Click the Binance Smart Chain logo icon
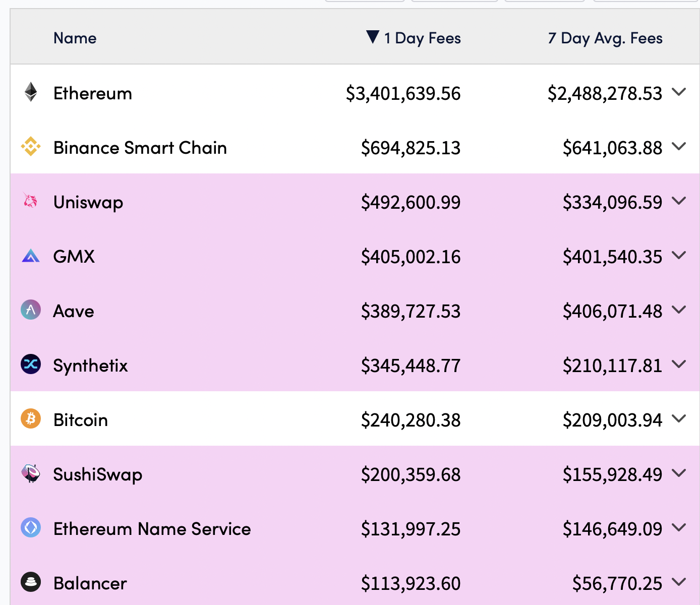 coord(31,147)
